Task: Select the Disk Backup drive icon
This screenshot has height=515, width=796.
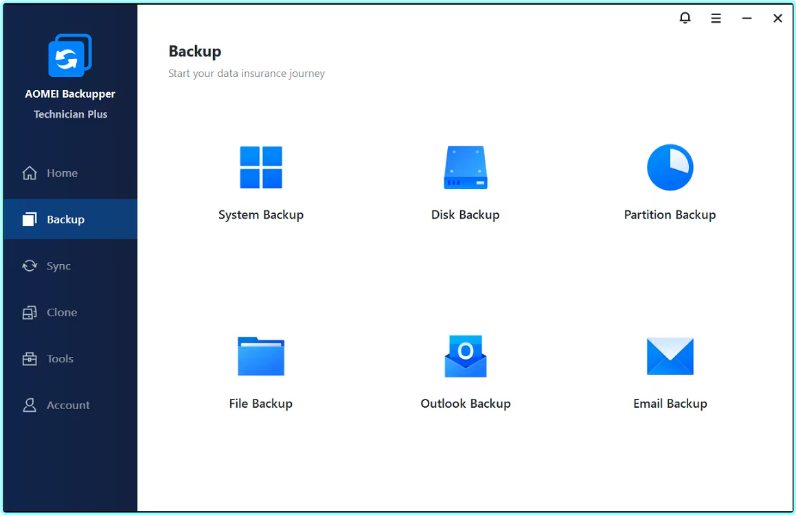Action: 466,168
